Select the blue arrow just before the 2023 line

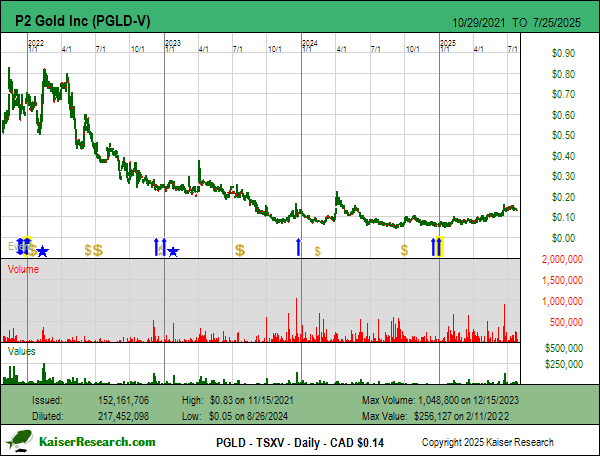tap(156, 247)
